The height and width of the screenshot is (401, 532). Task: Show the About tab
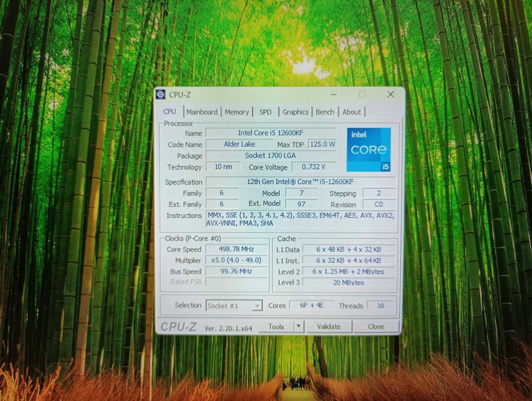[x=352, y=112]
